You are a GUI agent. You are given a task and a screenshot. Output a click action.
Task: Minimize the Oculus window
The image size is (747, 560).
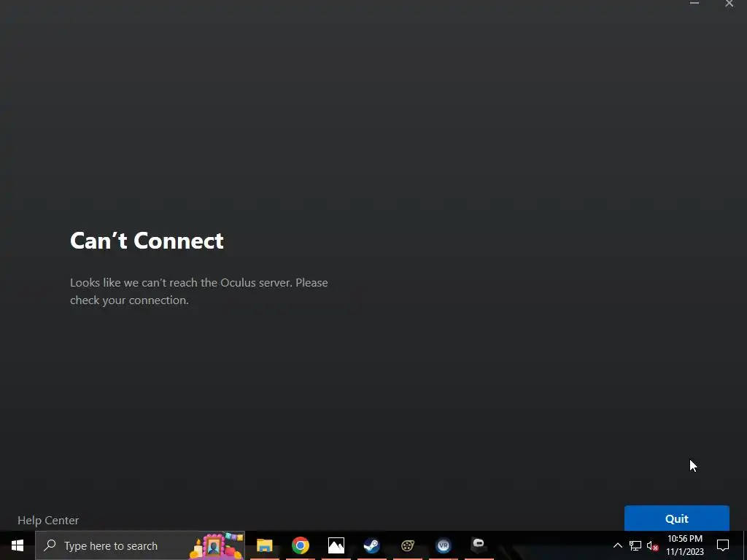click(x=694, y=4)
